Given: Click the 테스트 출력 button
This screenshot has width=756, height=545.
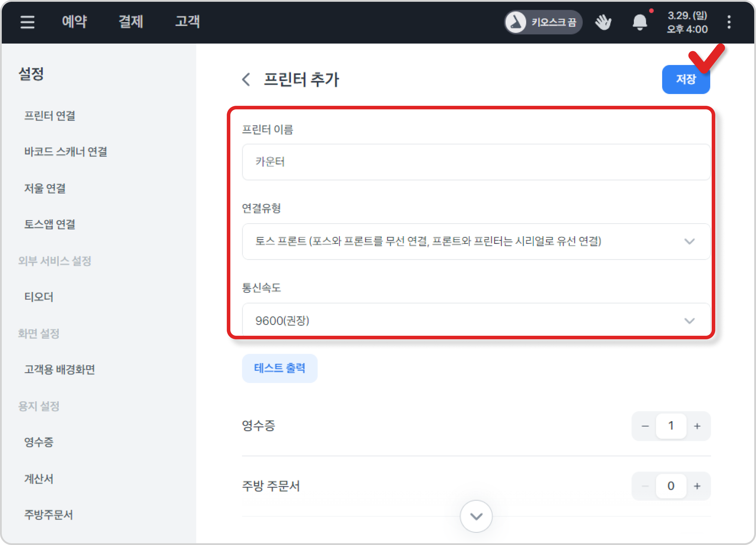Looking at the screenshot, I should tap(279, 368).
